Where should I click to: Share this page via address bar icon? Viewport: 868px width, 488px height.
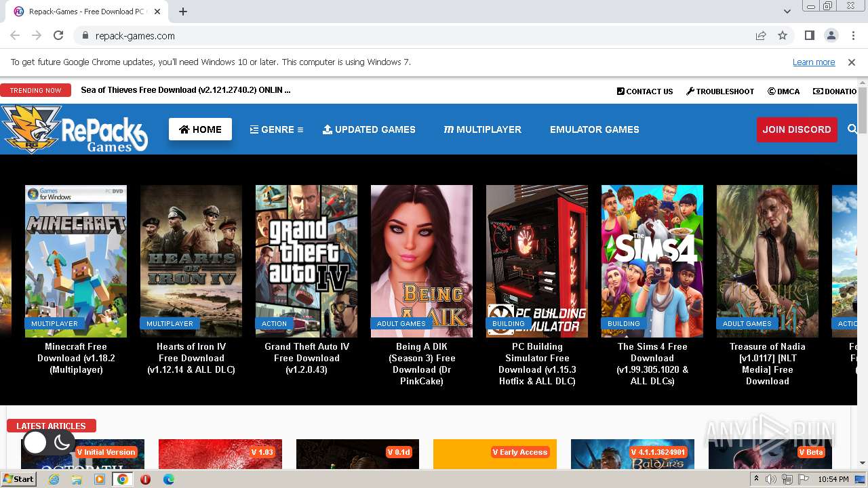(x=761, y=36)
